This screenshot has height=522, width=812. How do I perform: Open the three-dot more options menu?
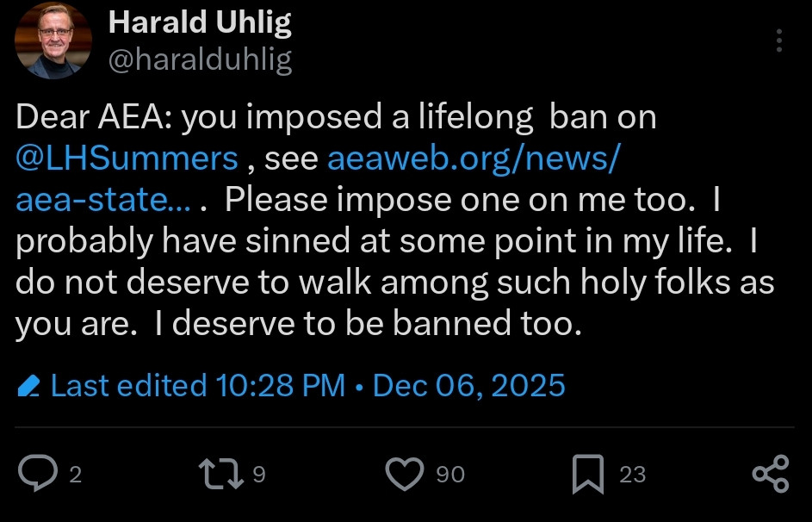coord(779,41)
